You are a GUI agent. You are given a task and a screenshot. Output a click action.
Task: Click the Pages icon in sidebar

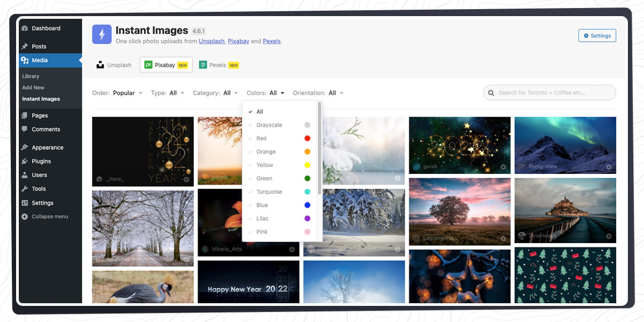pyautogui.click(x=25, y=115)
